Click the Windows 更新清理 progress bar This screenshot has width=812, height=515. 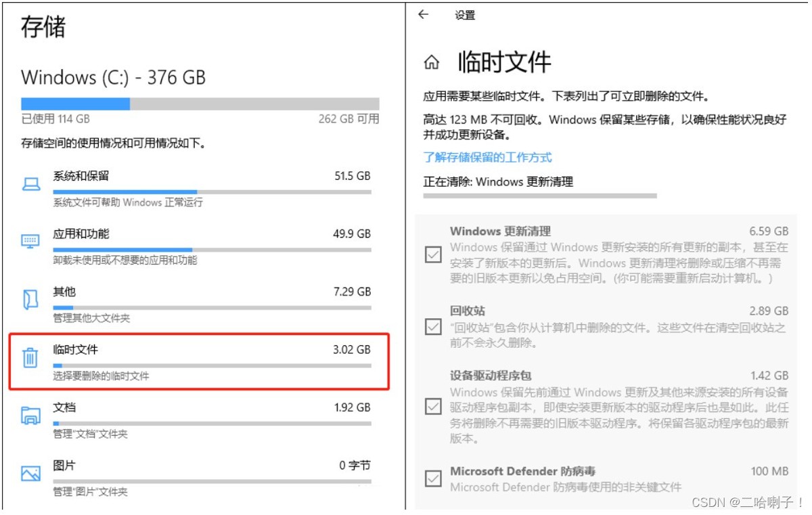[539, 196]
